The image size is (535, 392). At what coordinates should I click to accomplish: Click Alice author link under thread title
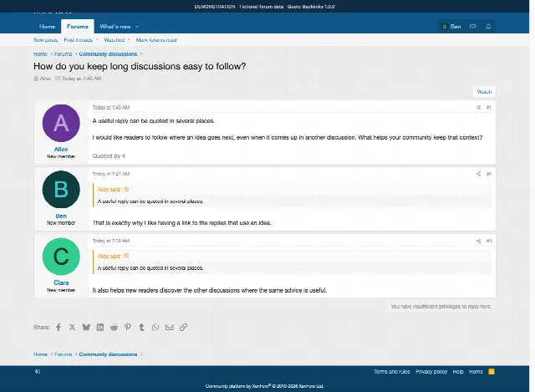tap(45, 78)
